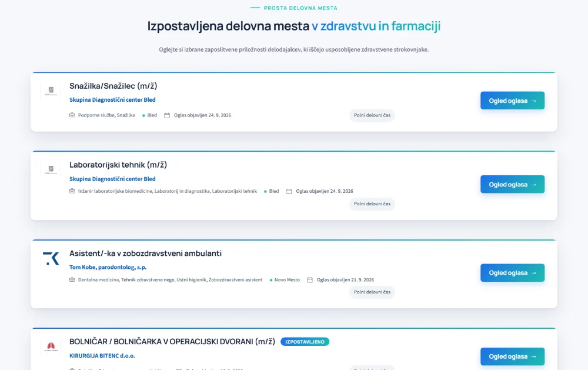The height and width of the screenshot is (370, 588).
Task: Click the IZPOSTAVLJENO badge
Action: click(305, 342)
